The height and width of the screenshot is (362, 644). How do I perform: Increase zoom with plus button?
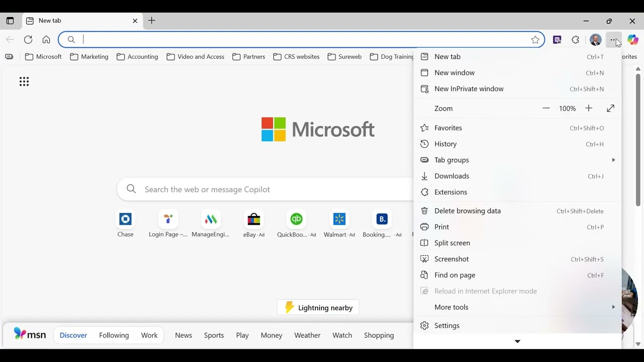point(589,109)
